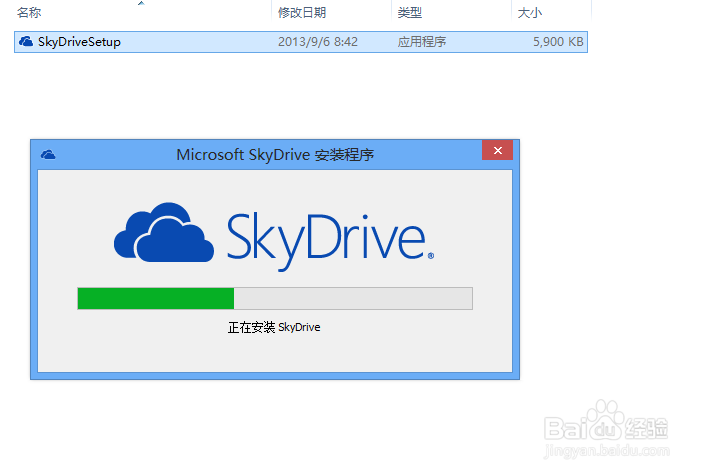The width and height of the screenshot is (710, 476).
Task: Click the installer title 'Microsoft SkyDrive 安装程序'
Action: [x=275, y=155]
